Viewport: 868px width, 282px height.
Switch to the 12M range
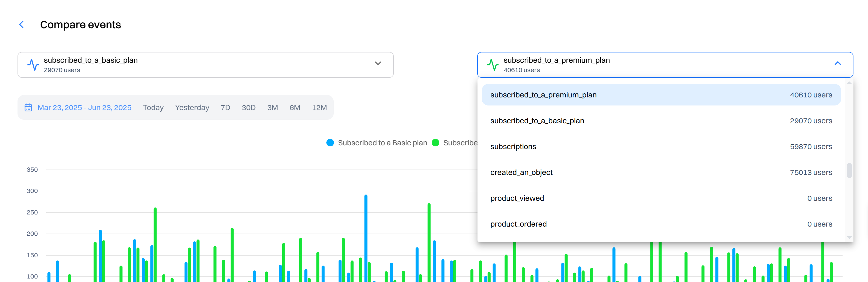click(x=319, y=107)
